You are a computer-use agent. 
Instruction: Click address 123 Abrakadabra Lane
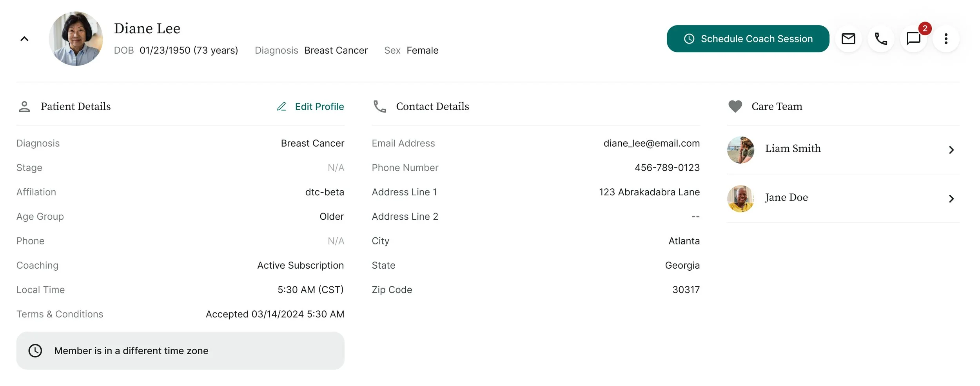649,192
